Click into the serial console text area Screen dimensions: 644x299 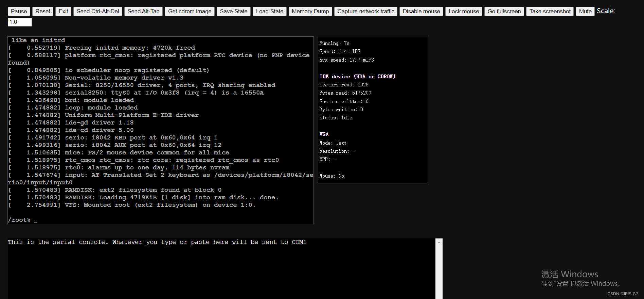221,269
